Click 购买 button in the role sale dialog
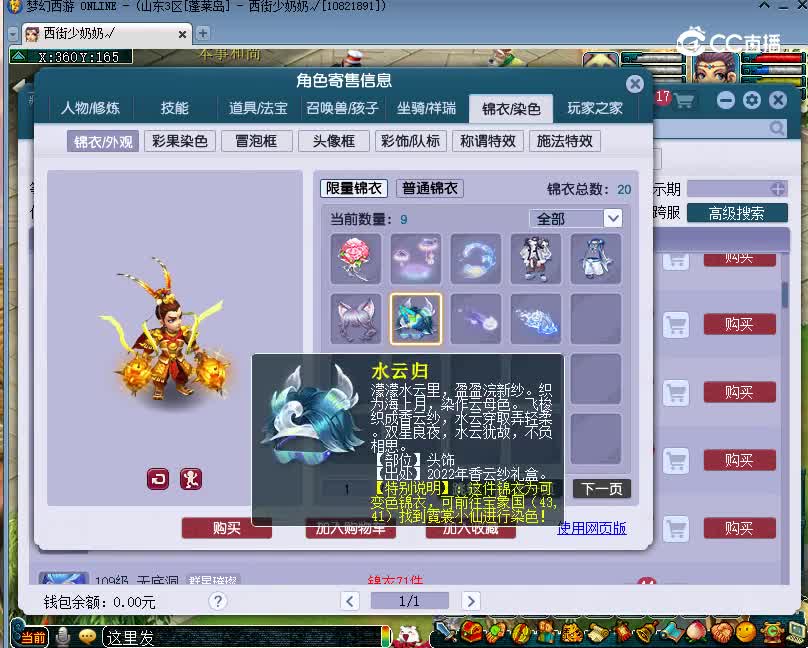This screenshot has width=808, height=648. (x=227, y=528)
